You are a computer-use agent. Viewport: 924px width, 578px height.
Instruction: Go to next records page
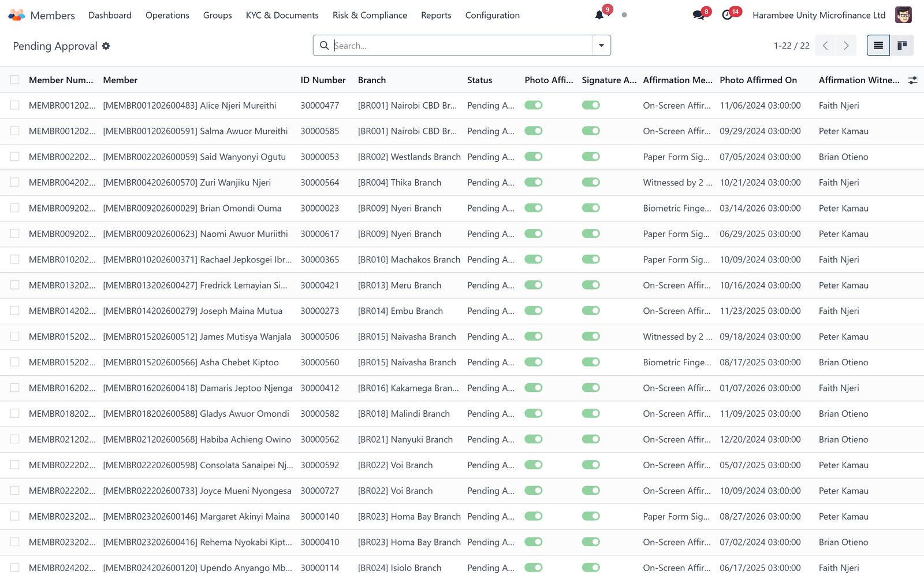pyautogui.click(x=846, y=46)
